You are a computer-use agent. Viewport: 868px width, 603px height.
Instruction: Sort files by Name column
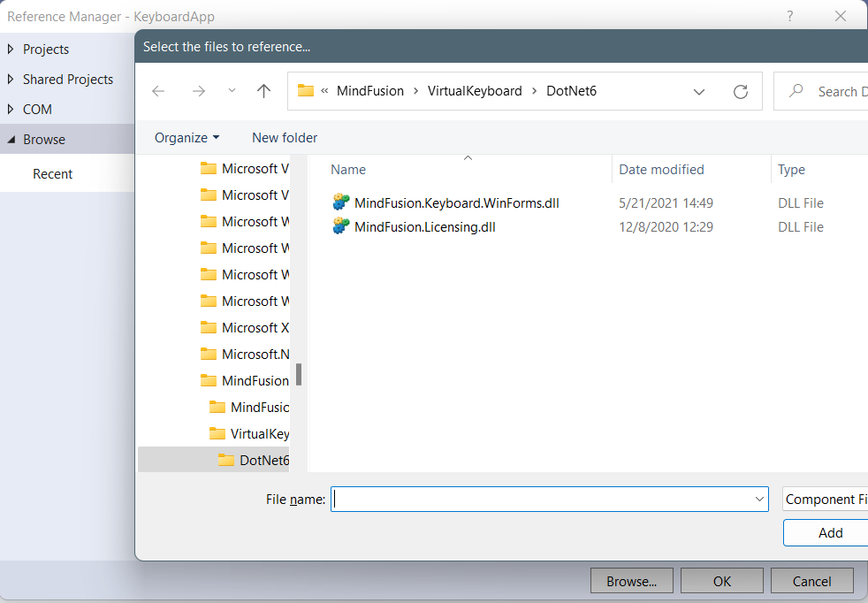(x=348, y=170)
